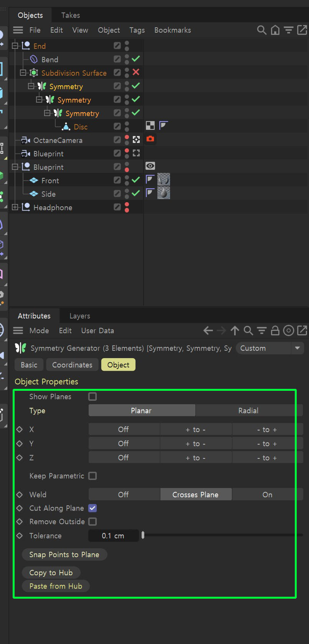Click the up arrow in Attributes manager
309x644 pixels.
click(x=235, y=330)
